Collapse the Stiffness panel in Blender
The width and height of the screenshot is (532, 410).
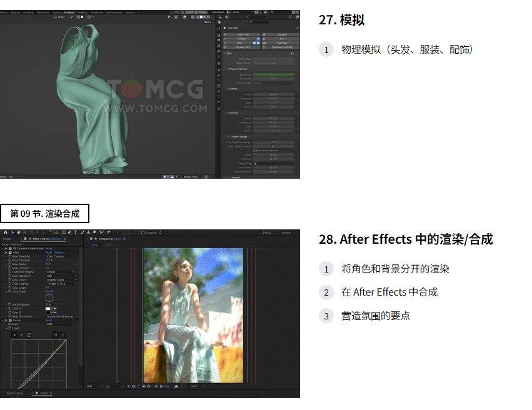click(x=228, y=89)
